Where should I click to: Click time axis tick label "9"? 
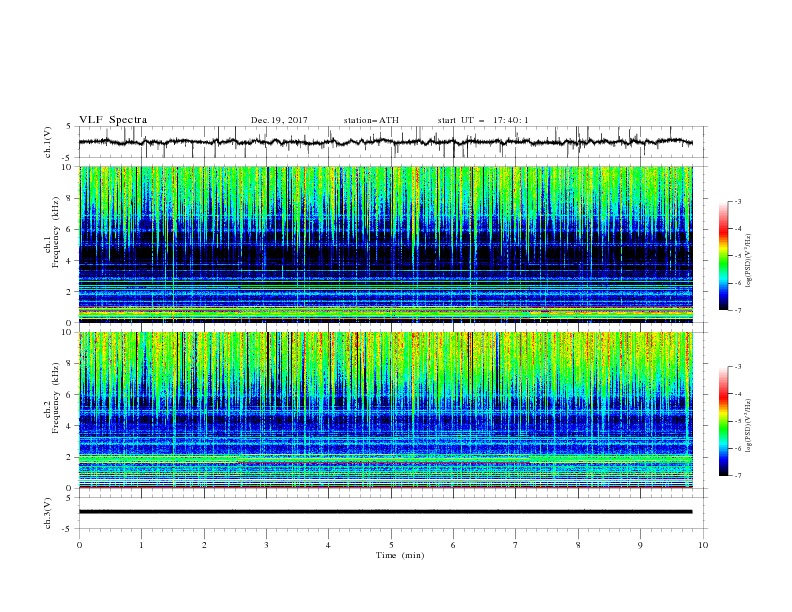tap(640, 545)
